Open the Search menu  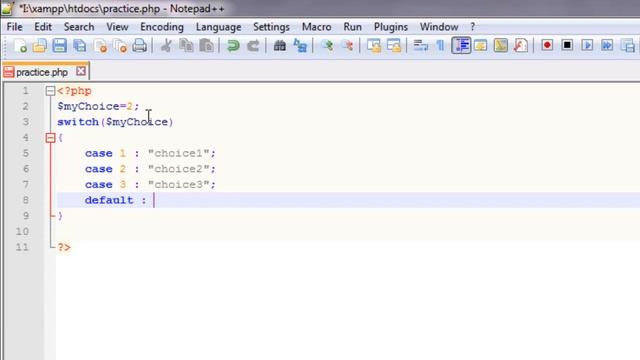79,27
